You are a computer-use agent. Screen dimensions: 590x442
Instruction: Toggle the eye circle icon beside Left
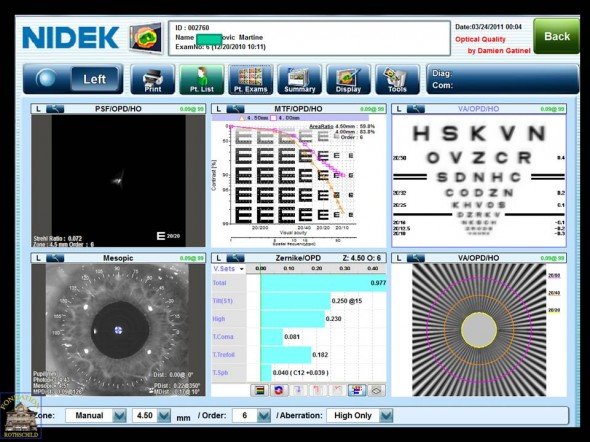[x=46, y=79]
